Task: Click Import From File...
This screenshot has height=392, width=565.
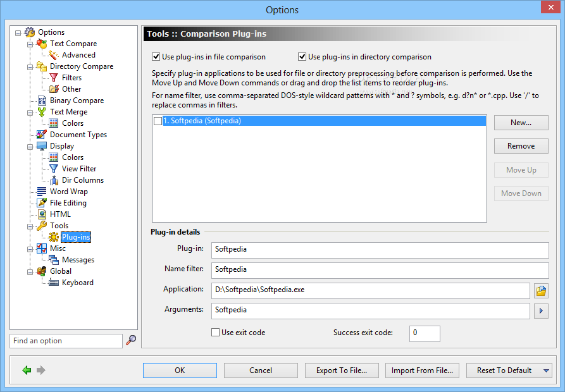Action: pyautogui.click(x=422, y=371)
